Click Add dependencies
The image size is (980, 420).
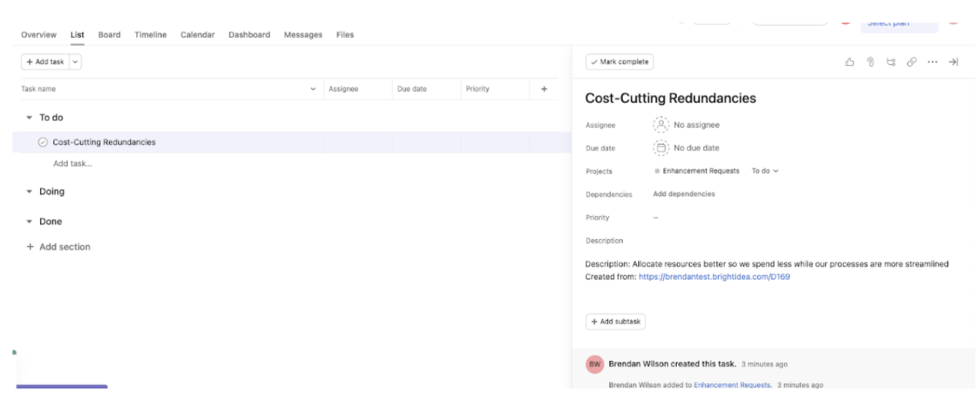point(684,194)
